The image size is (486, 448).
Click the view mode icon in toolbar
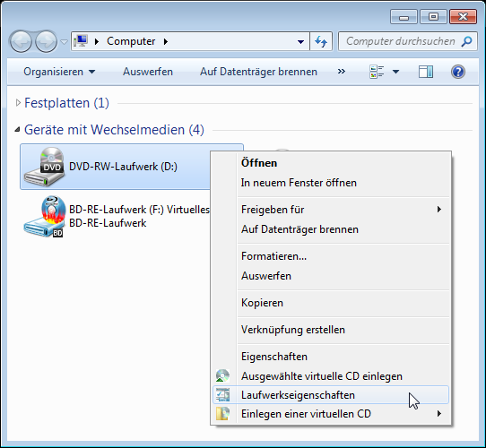[x=377, y=72]
